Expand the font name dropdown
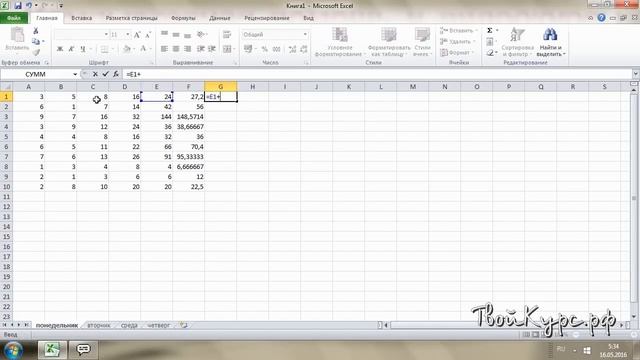Image resolution: width=640 pixels, height=360 pixels. (x=106, y=35)
